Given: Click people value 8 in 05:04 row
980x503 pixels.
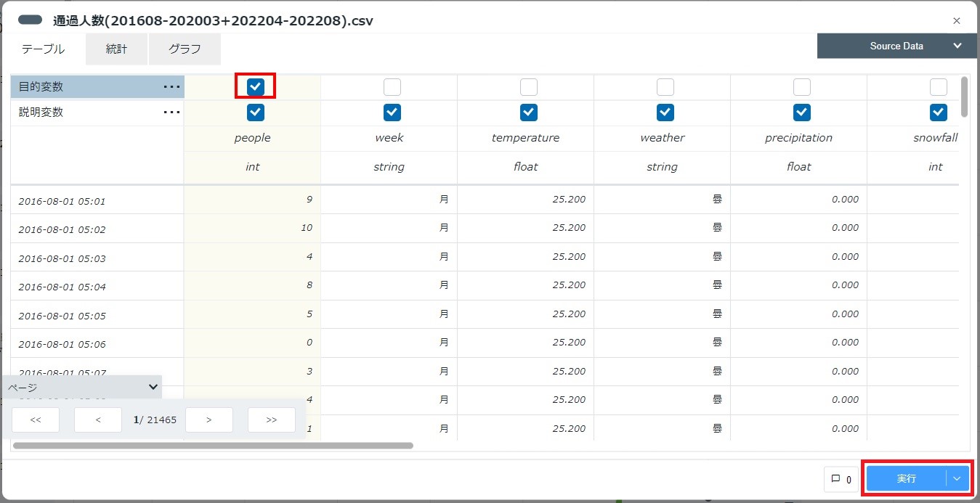Looking at the screenshot, I should [309, 285].
